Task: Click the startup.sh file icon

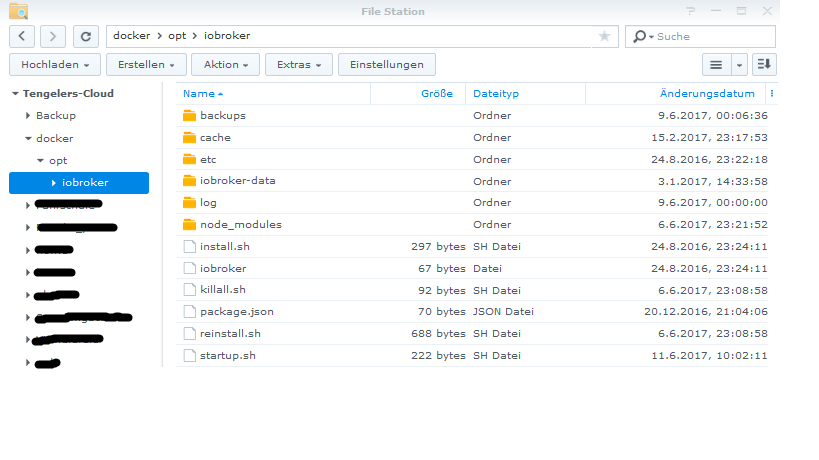Action: (190, 356)
